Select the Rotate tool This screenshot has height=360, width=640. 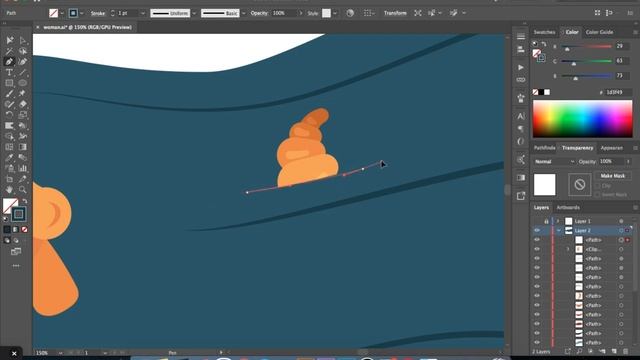point(9,115)
